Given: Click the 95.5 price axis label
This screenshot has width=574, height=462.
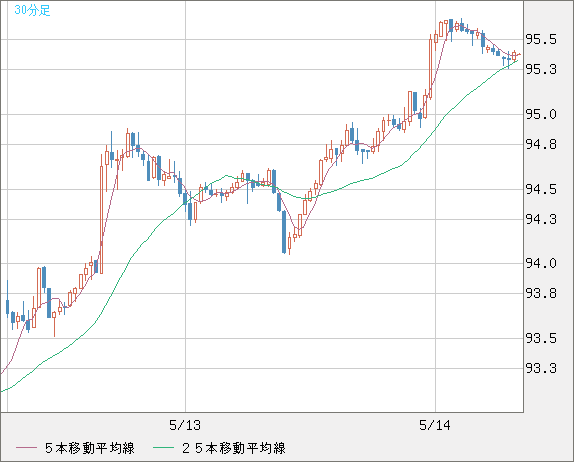Looking at the screenshot, I should [541, 39].
